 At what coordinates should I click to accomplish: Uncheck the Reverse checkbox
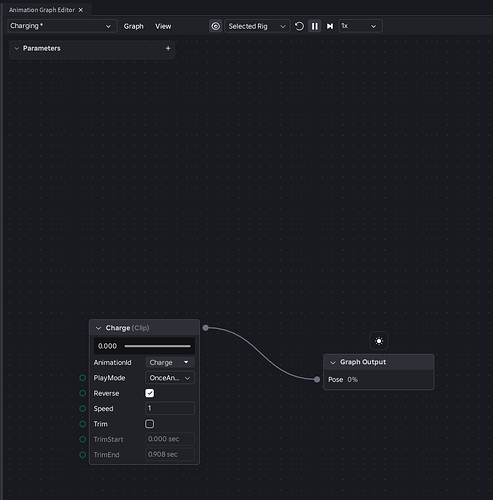click(150, 393)
